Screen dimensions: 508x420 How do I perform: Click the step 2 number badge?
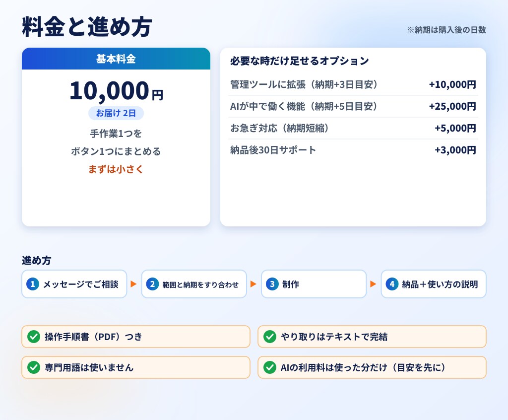(152, 284)
